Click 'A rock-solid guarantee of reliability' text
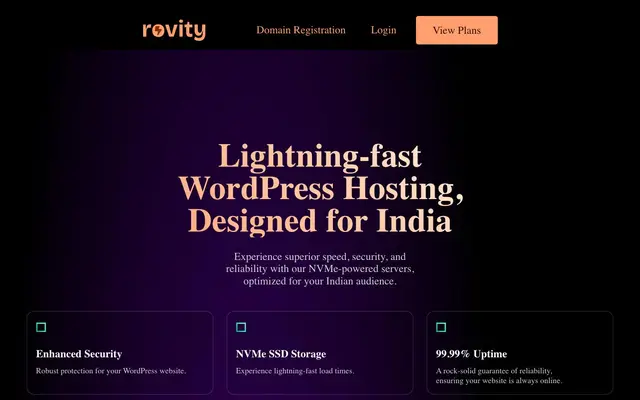 499,376
